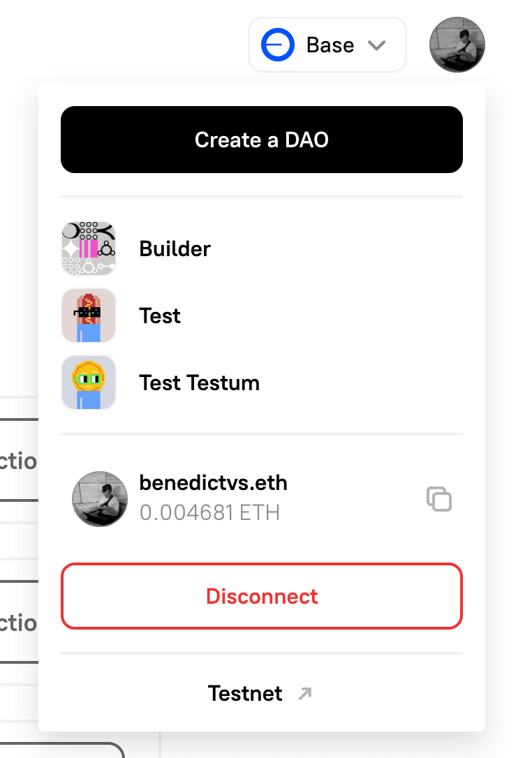Click the Base label in network selector
Screen dimensions: 532x758
[330, 45]
